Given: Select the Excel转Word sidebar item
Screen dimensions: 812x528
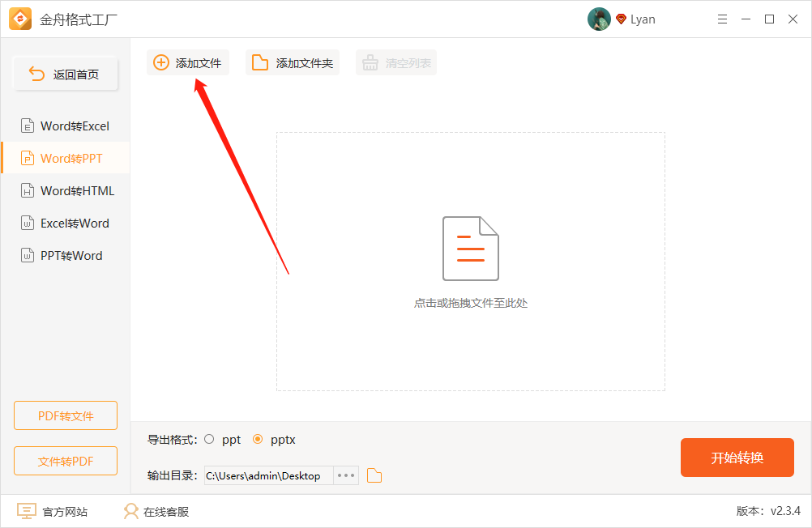Looking at the screenshot, I should [x=66, y=224].
